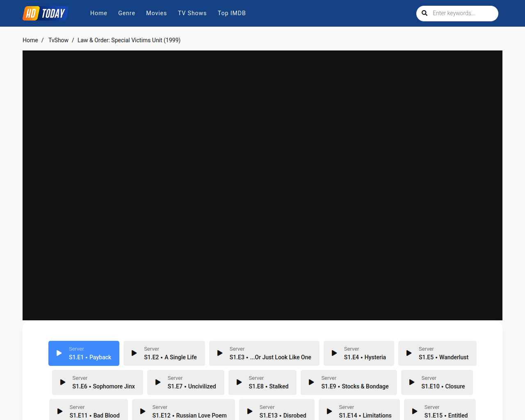Click the Home breadcrumb link

(x=30, y=40)
